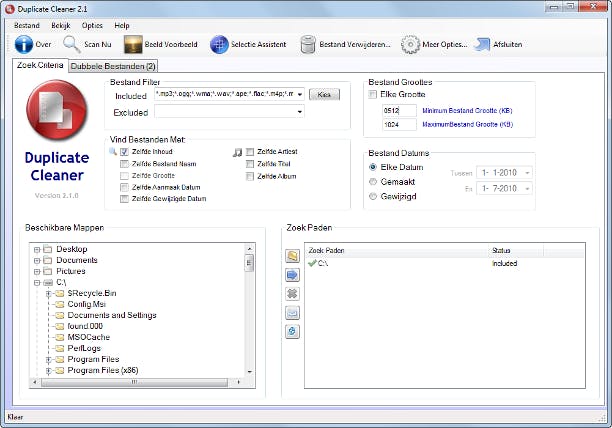Click the fourth Zoek Paden side button
This screenshot has height=428, width=612.
point(292,313)
